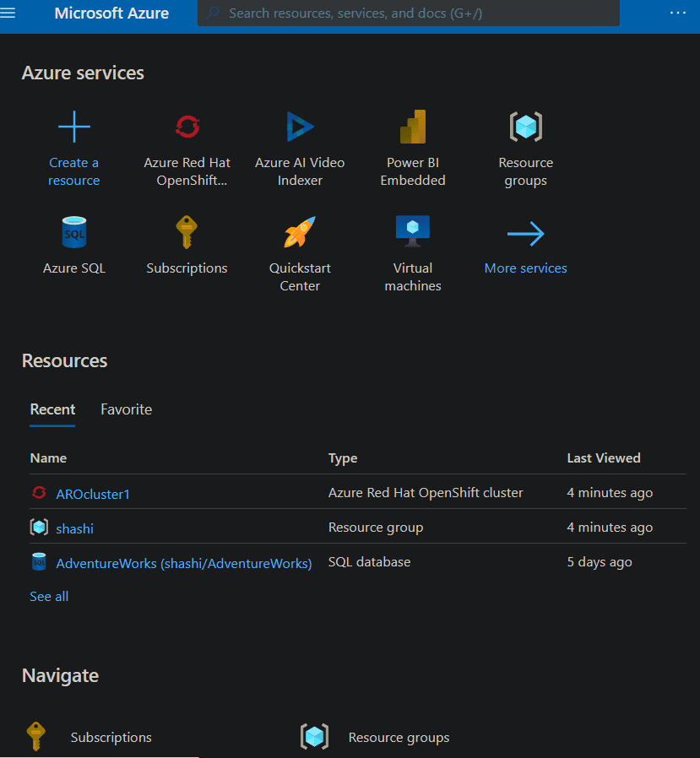The width and height of the screenshot is (700, 758).
Task: Go to Subscriptions under Navigate
Action: click(111, 738)
